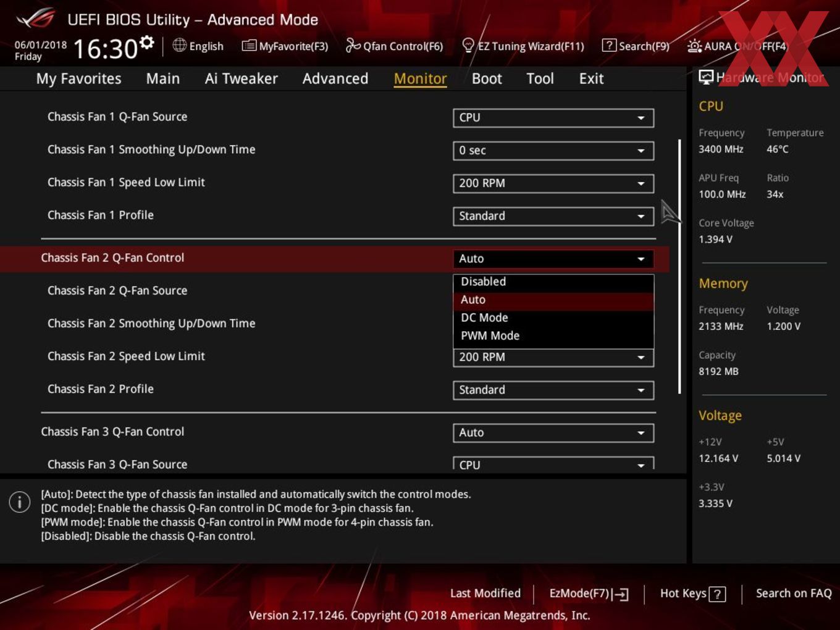Image resolution: width=840 pixels, height=630 pixels.
Task: Click the AURA light icon
Action: pos(694,46)
